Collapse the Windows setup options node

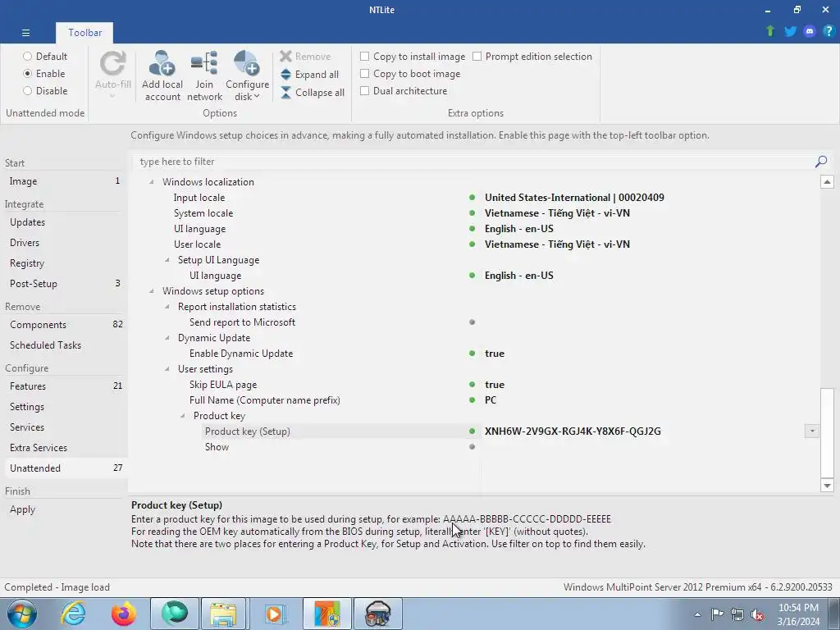pyautogui.click(x=152, y=291)
